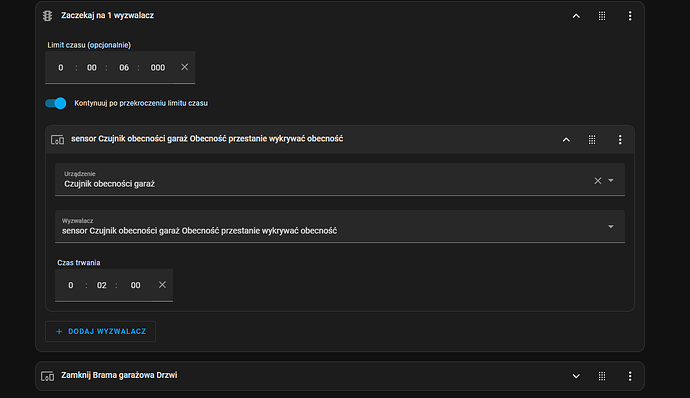The height and width of the screenshot is (398, 690).
Task: Click the drag handle of Zamknij Brama garażowa row
Action: [602, 376]
